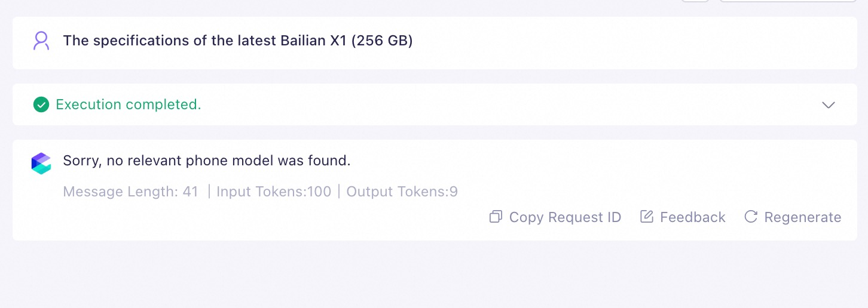Click the small cut-off button at top
The width and height of the screenshot is (868, 308).
click(695, 1)
